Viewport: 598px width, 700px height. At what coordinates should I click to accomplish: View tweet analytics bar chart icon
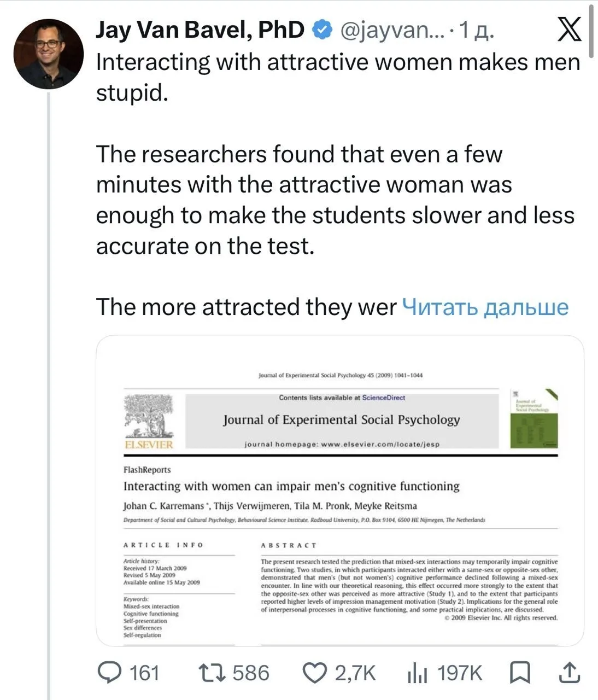417,673
